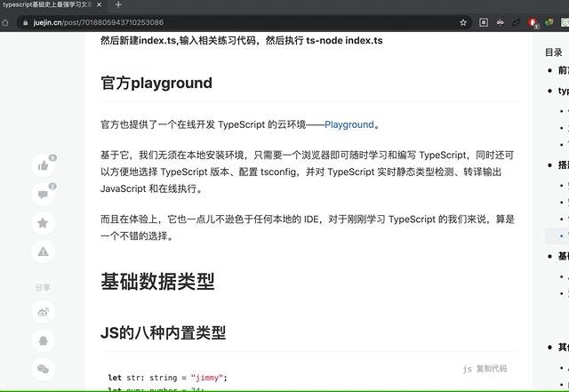
Task: Open comments via speech bubble icon
Action: pos(44,195)
